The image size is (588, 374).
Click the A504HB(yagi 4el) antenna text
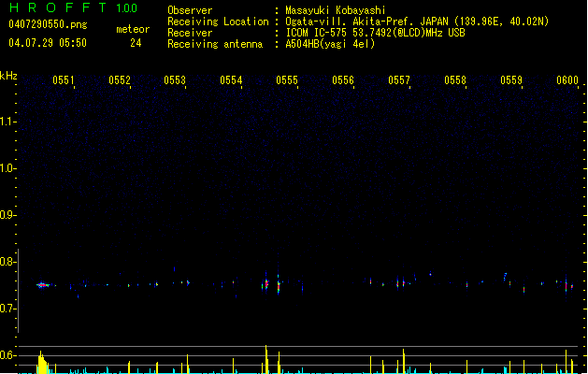coord(330,44)
